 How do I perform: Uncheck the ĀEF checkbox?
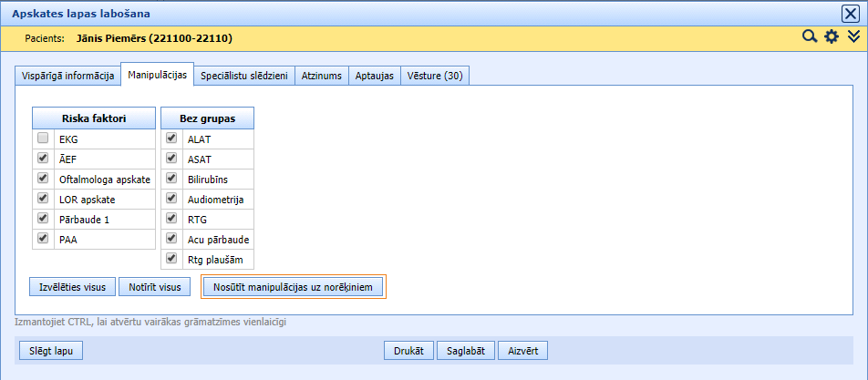(43, 159)
